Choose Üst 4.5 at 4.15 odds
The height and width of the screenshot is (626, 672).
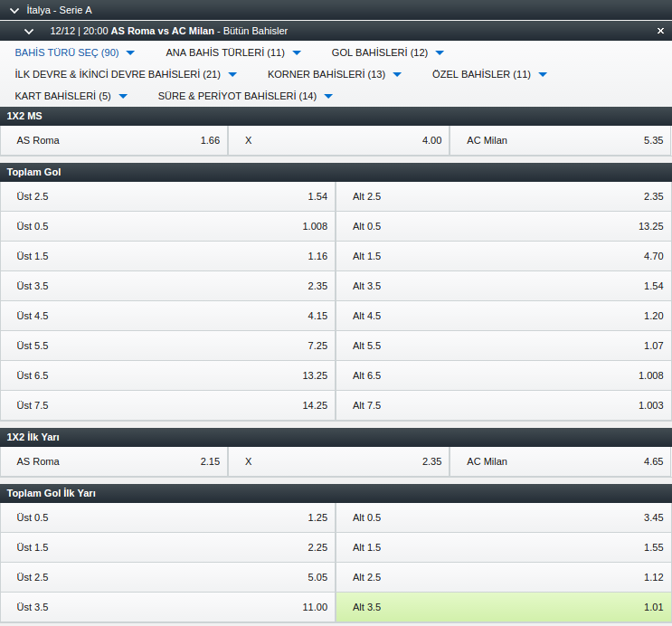click(167, 316)
